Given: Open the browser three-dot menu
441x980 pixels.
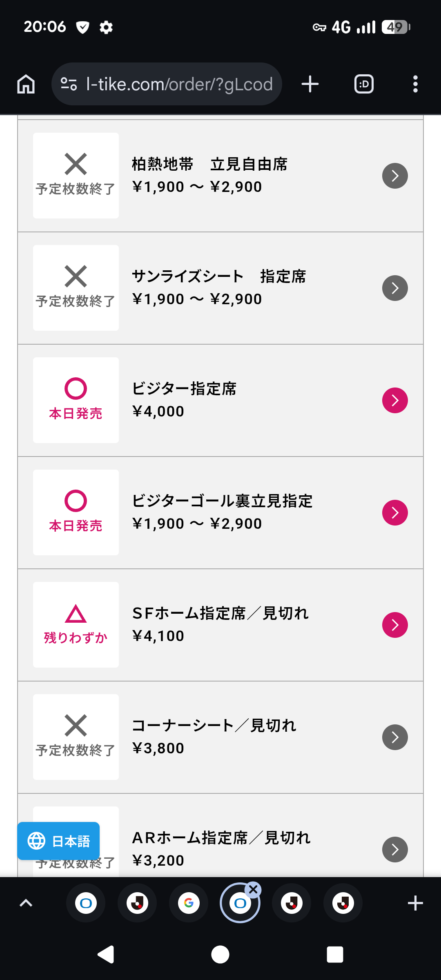Looking at the screenshot, I should pyautogui.click(x=415, y=84).
